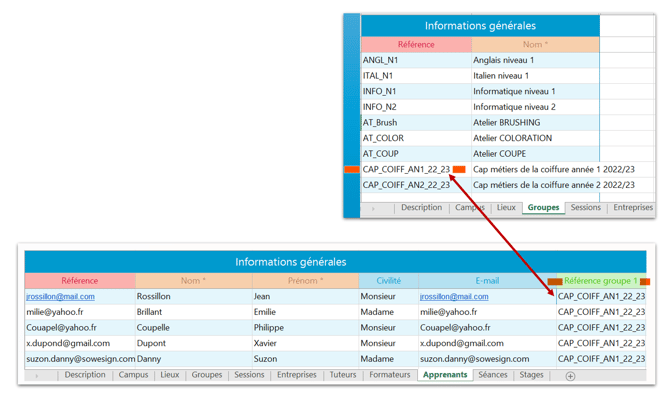Click the Philippe first name cell
Screen dimensions: 670x395
(305, 328)
